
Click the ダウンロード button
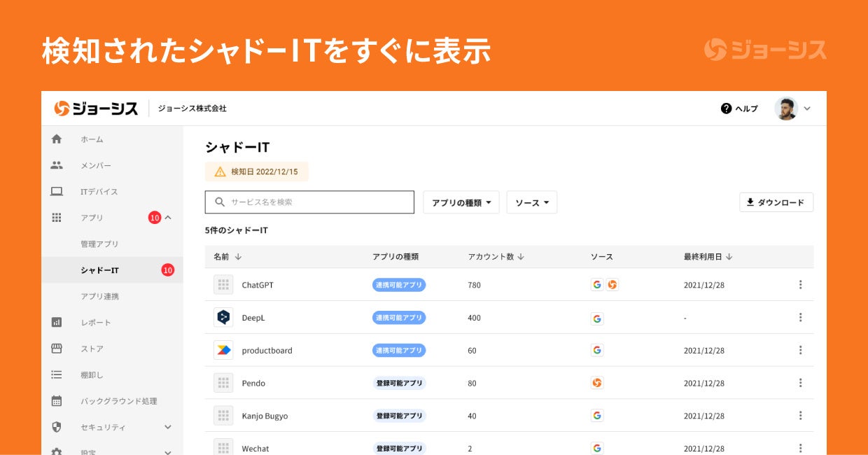(776, 202)
